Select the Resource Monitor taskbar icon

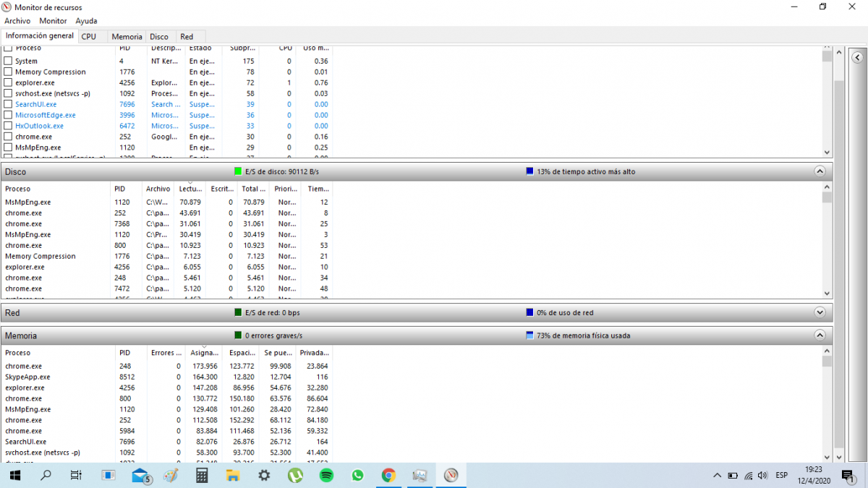coord(451,475)
